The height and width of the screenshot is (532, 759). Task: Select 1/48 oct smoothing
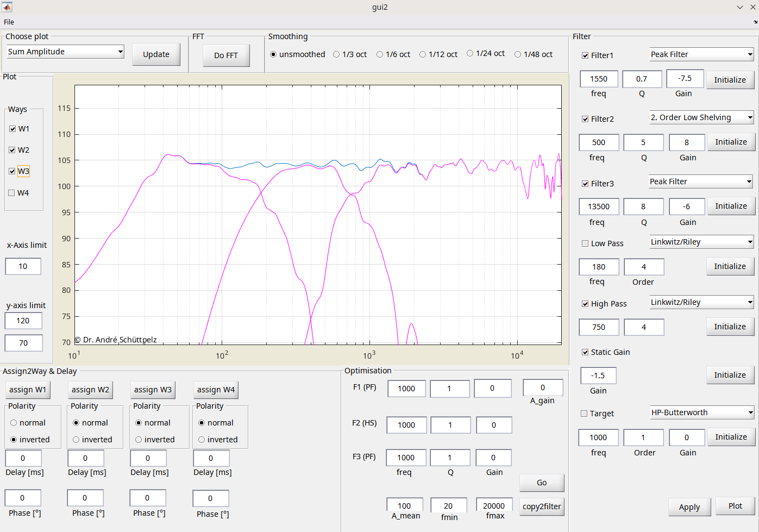pyautogui.click(x=534, y=54)
